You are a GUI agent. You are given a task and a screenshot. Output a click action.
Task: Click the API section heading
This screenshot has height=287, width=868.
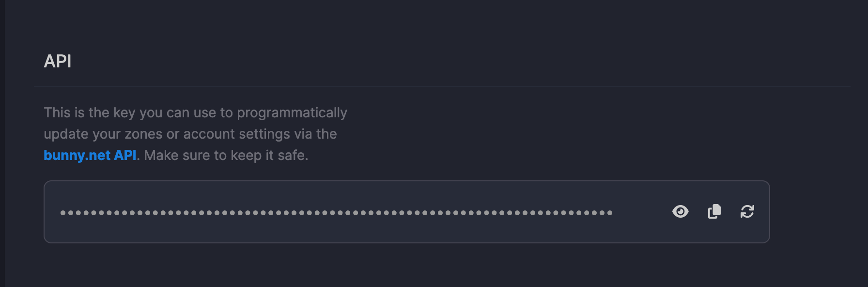point(58,62)
